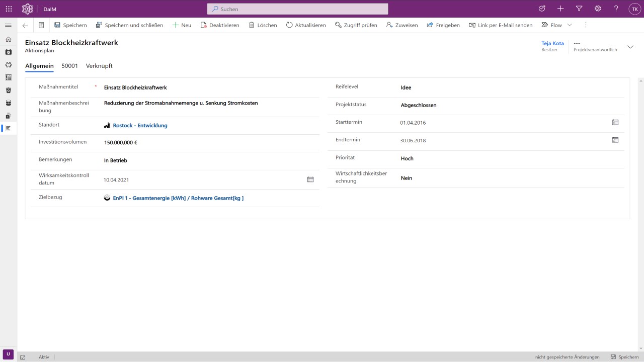Open Rostock - Entwicklung link
Viewport: 644px width, 362px height.
(x=140, y=125)
